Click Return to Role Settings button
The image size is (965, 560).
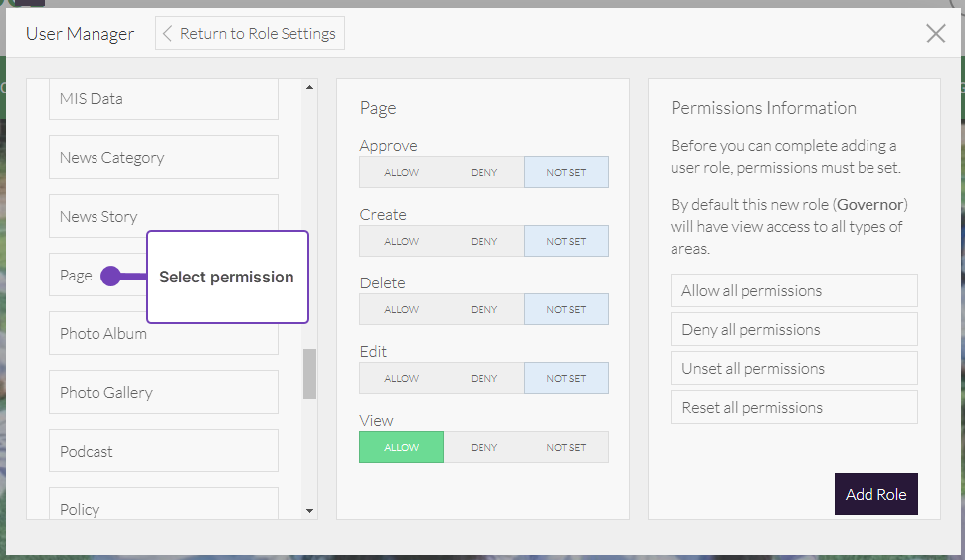[x=250, y=33]
